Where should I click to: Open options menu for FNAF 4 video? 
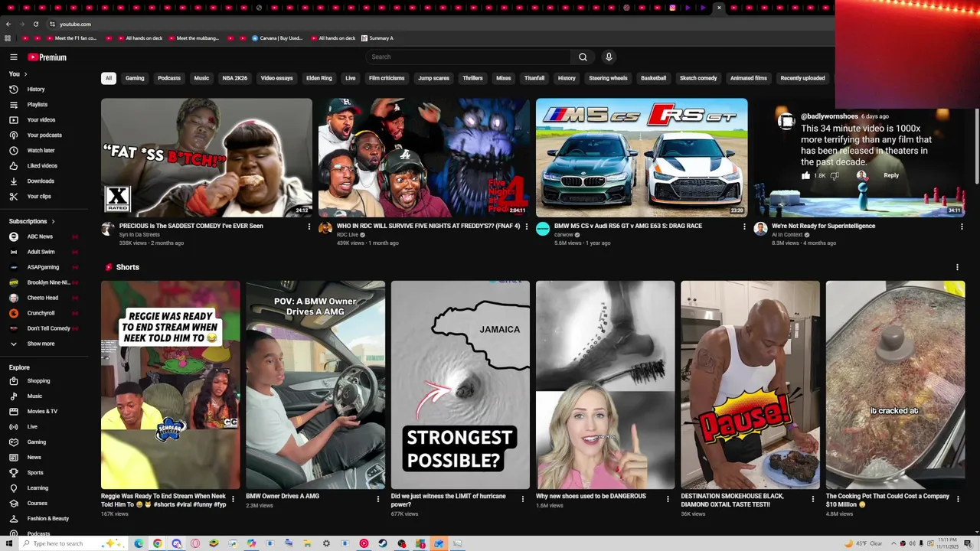[526, 227]
